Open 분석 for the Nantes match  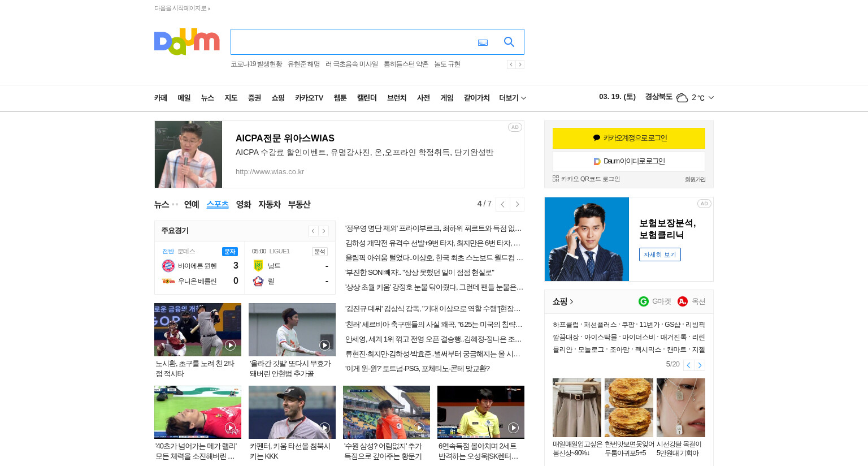click(320, 252)
